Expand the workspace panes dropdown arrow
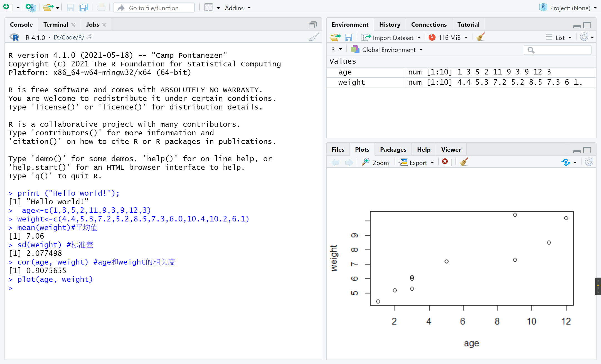Viewport: 601px width, 364px height. click(218, 8)
